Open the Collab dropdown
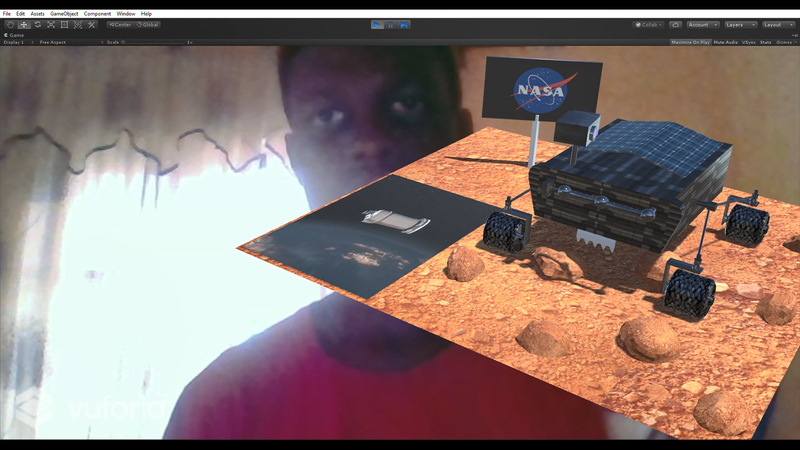800x450 pixels. click(648, 24)
